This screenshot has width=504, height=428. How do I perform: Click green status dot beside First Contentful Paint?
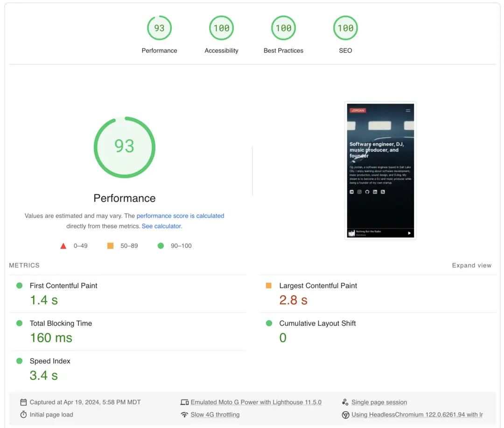[x=19, y=285]
